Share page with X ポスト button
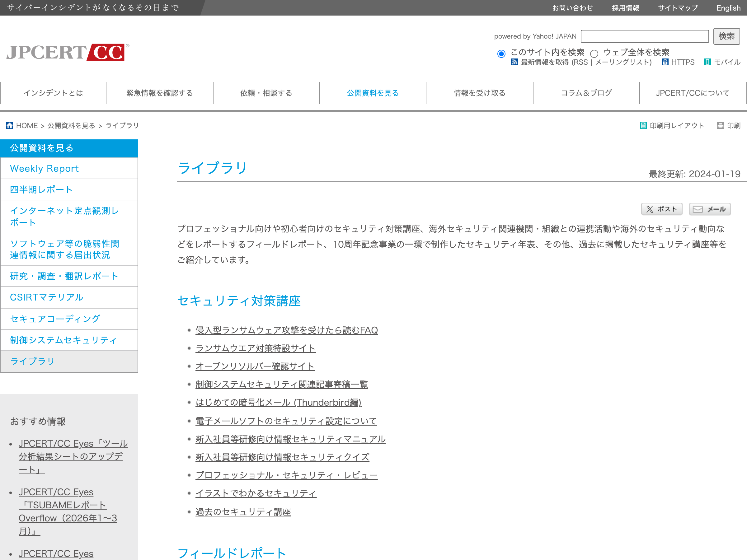 (661, 209)
